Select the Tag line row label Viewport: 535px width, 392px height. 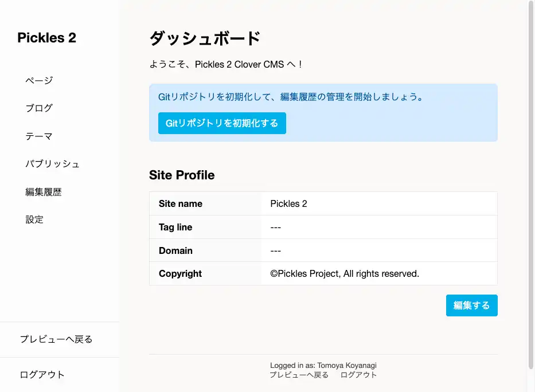point(175,227)
